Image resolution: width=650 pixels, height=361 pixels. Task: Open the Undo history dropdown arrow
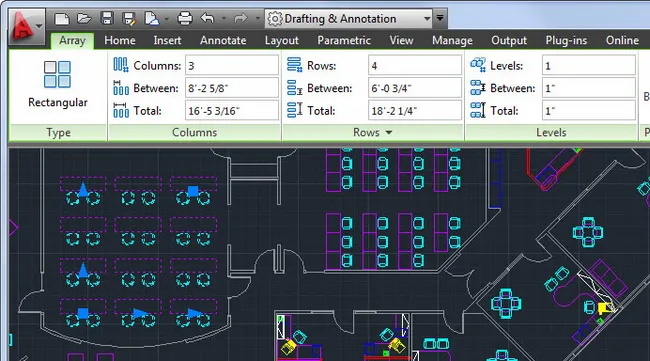click(x=224, y=19)
